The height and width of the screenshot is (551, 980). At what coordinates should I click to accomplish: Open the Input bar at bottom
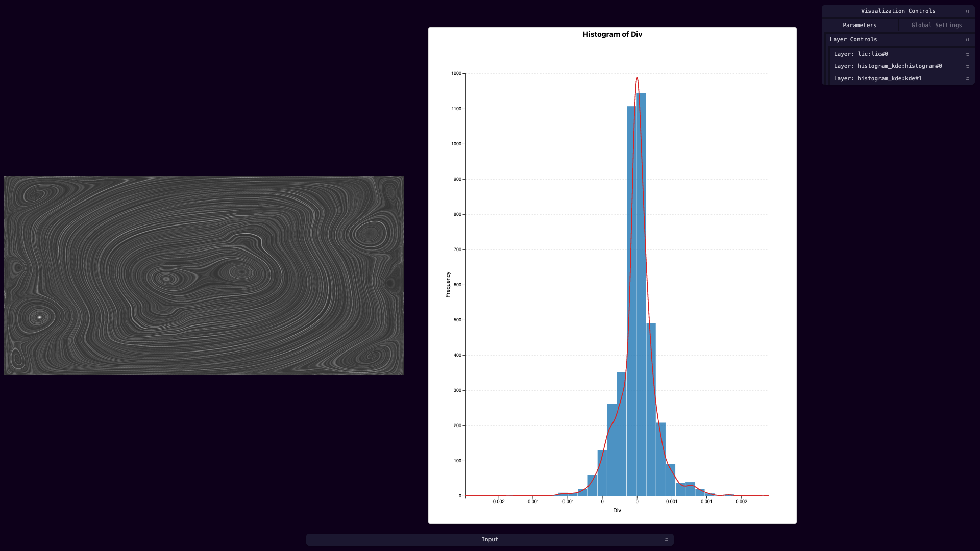[490, 540]
